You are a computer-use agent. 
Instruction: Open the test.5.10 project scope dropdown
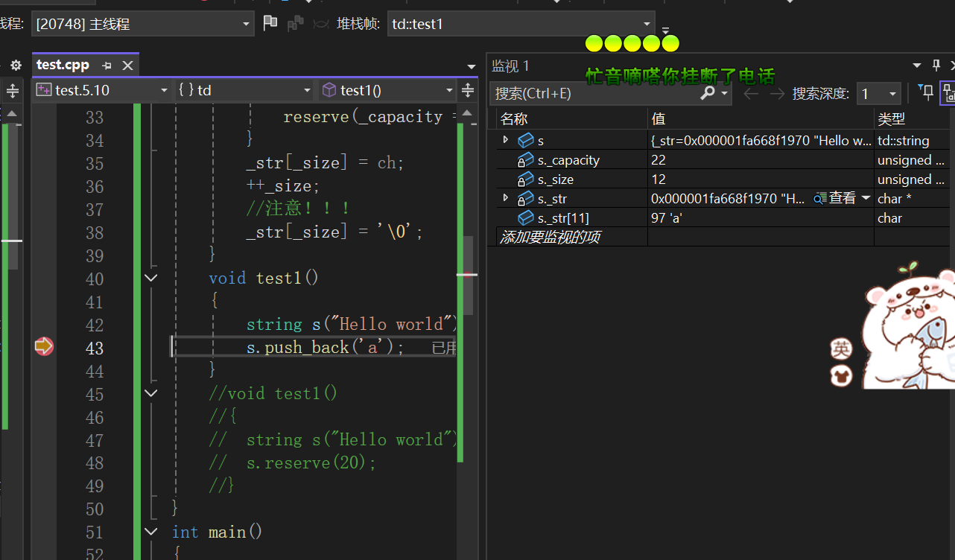click(103, 90)
